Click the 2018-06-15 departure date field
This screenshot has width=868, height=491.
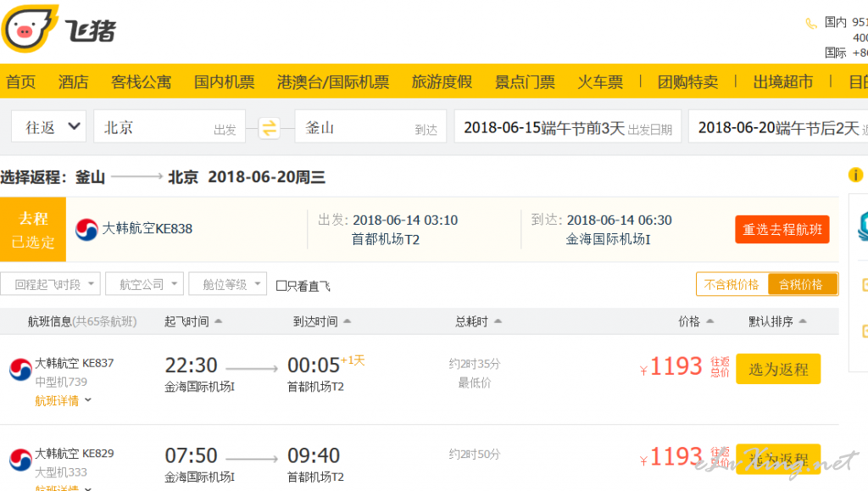[568, 126]
